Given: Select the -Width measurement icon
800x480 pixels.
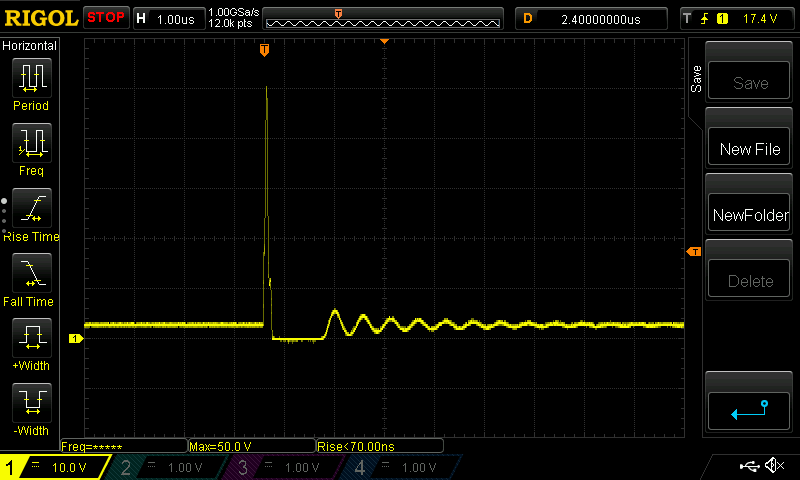Looking at the screenshot, I should tap(32, 402).
